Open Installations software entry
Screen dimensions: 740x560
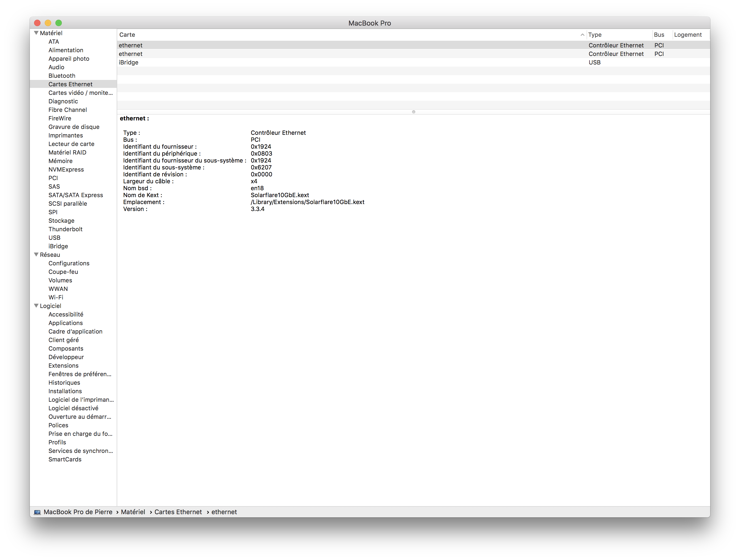click(65, 391)
